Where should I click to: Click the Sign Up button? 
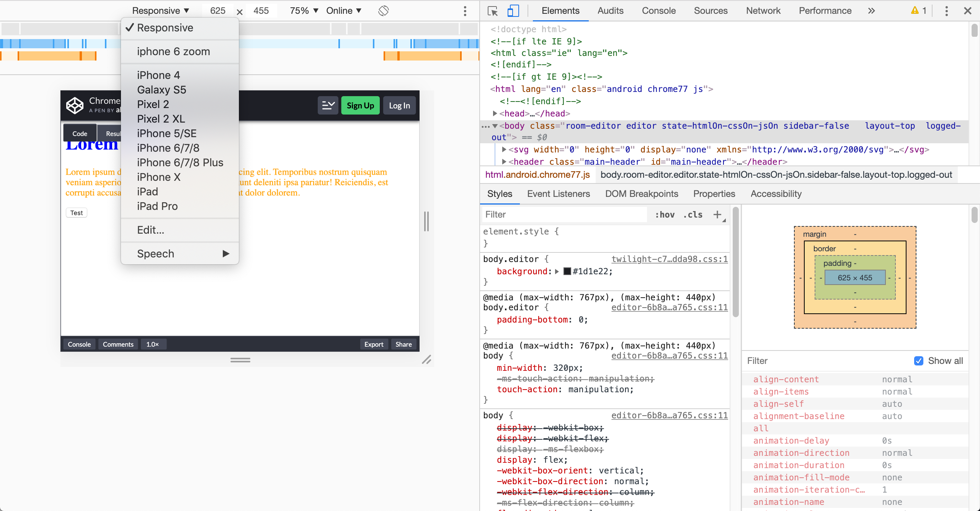pyautogui.click(x=360, y=105)
